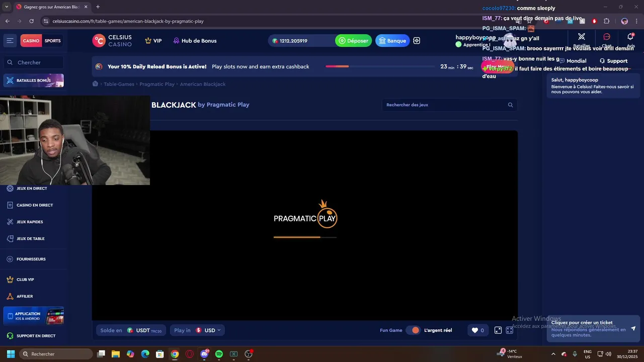
Task: Open Spotify from the taskbar
Action: [x=219, y=354]
